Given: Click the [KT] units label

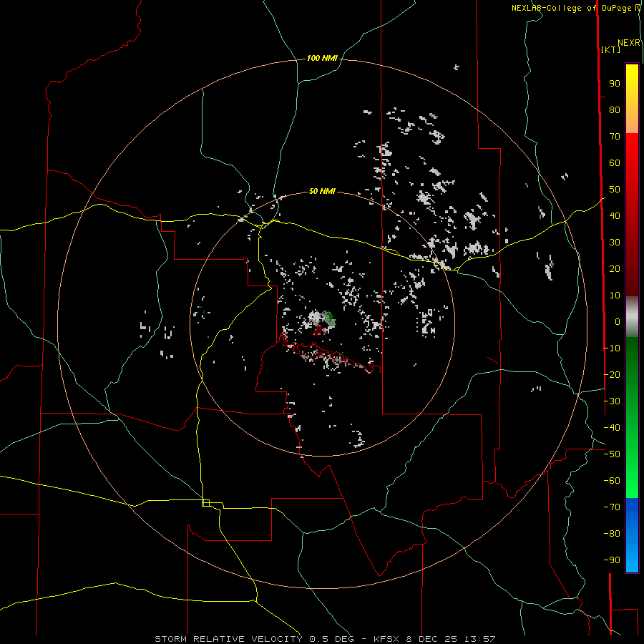Looking at the screenshot, I should (x=610, y=49).
